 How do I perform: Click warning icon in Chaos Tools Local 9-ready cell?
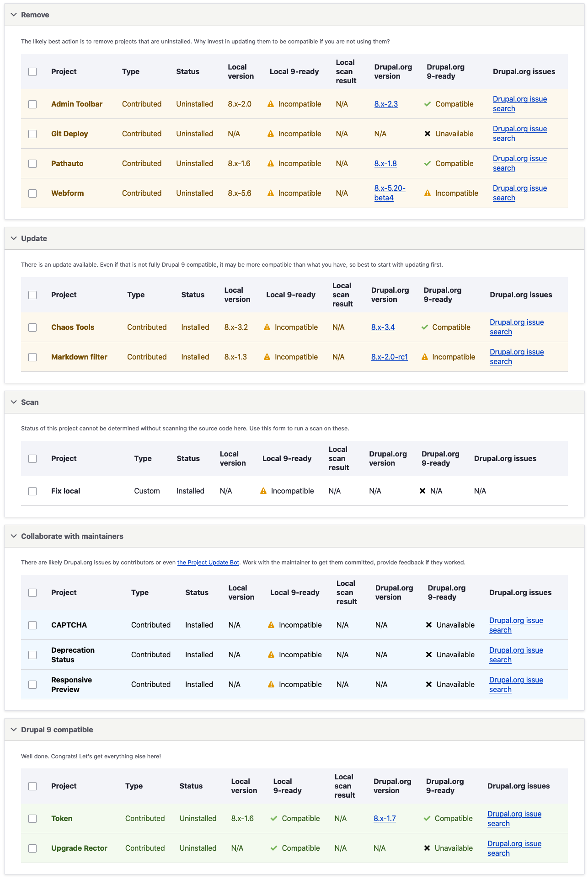point(267,327)
